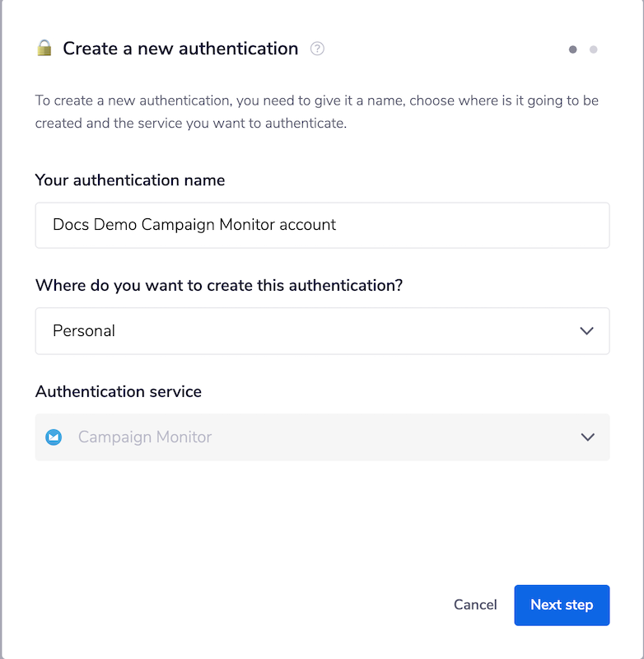Click the chevron on Campaign Monitor selector
Screen dimensions: 644x659
[586, 437]
